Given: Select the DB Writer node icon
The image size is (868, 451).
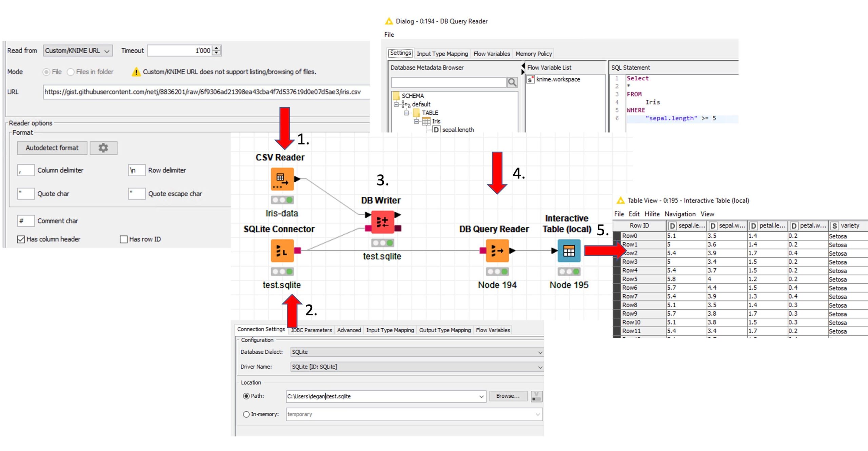Looking at the screenshot, I should click(x=382, y=222).
